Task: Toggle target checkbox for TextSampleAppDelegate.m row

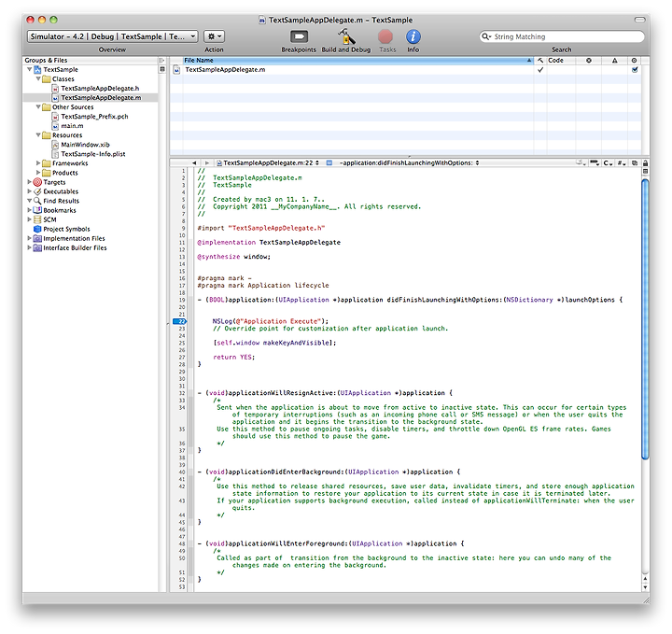Action: [635, 69]
